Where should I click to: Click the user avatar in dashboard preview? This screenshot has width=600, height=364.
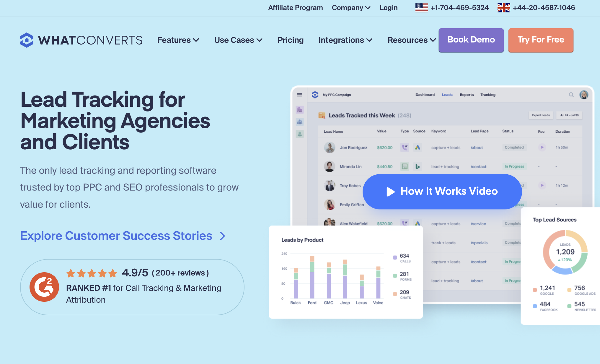click(x=584, y=95)
